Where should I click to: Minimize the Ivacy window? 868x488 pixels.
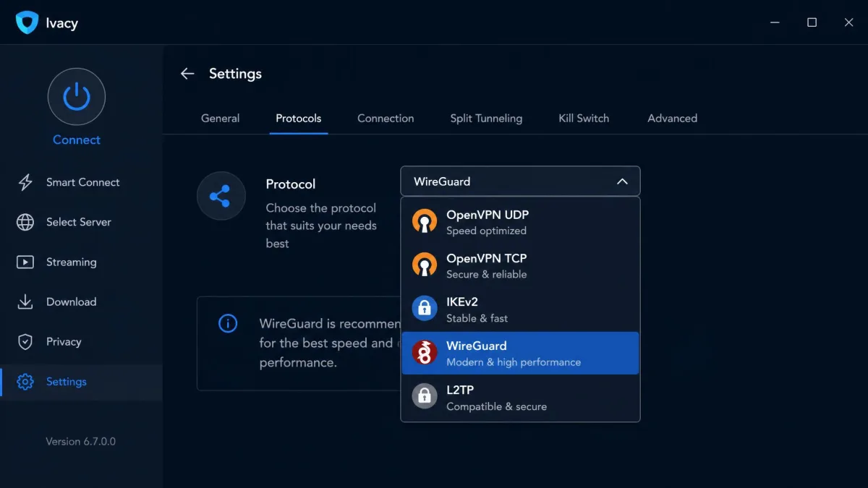click(x=775, y=22)
